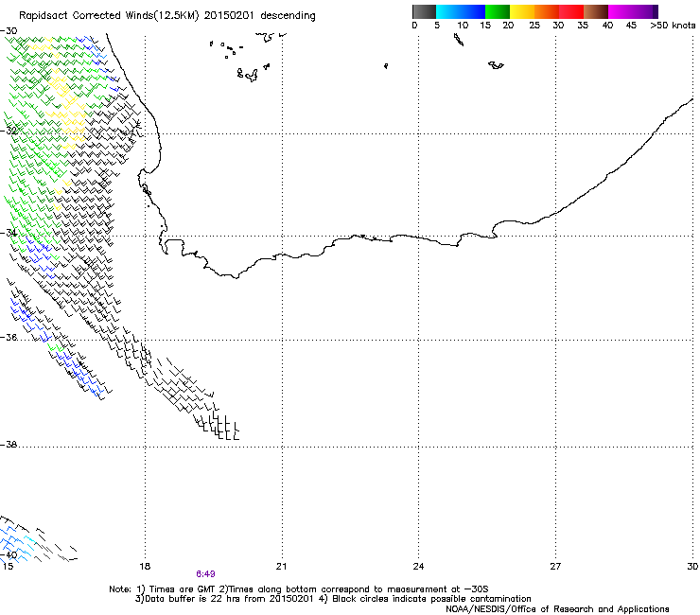Image resolution: width=700 pixels, height=615 pixels.
Task: Click the purple '6:49' swath time label
Action: pos(205,574)
